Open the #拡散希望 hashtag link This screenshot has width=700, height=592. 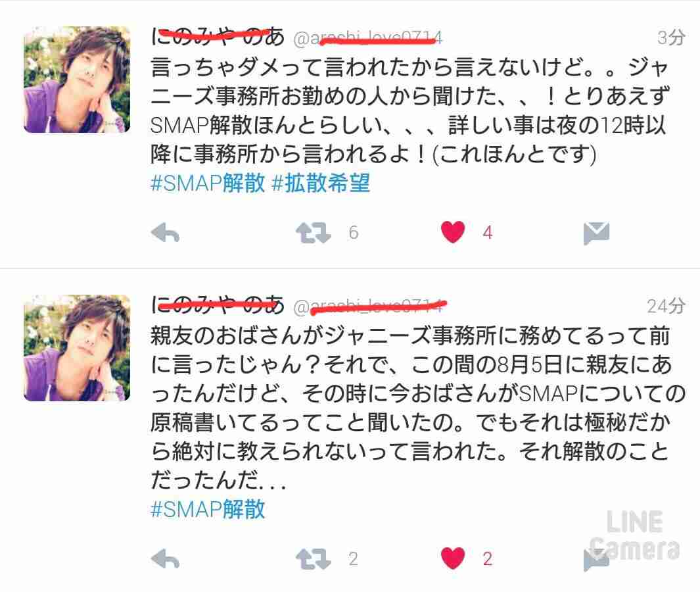pos(321,183)
